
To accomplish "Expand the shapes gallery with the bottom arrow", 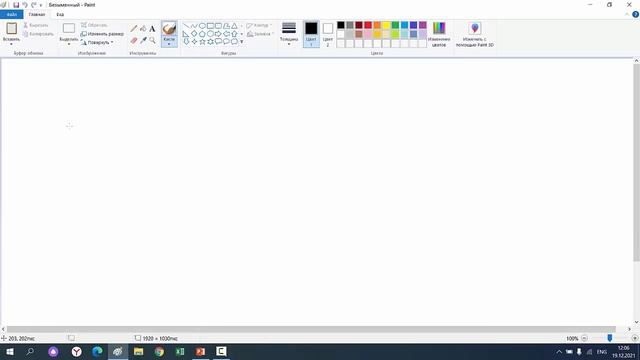I will [x=242, y=42].
